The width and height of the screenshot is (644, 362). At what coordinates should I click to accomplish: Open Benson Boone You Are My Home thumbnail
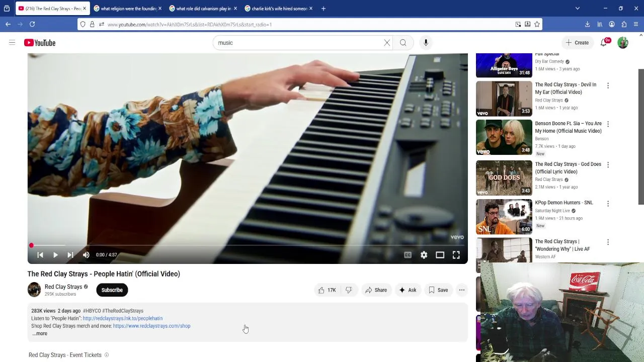(x=504, y=137)
